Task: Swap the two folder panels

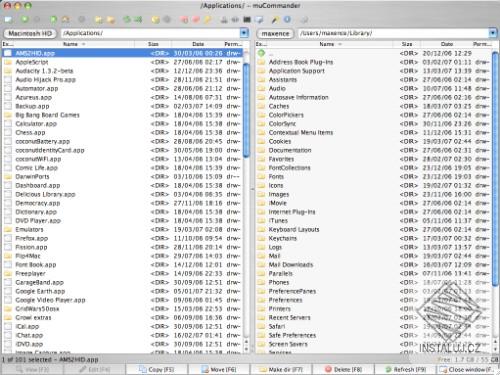Action: (127, 20)
